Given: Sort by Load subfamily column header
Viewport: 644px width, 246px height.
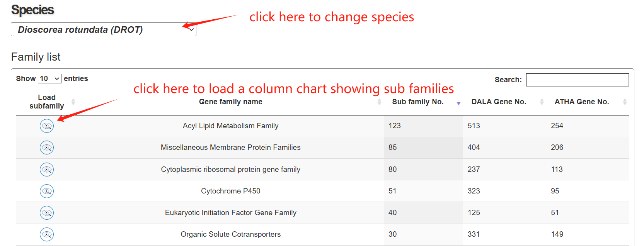Looking at the screenshot, I should click(x=47, y=102).
